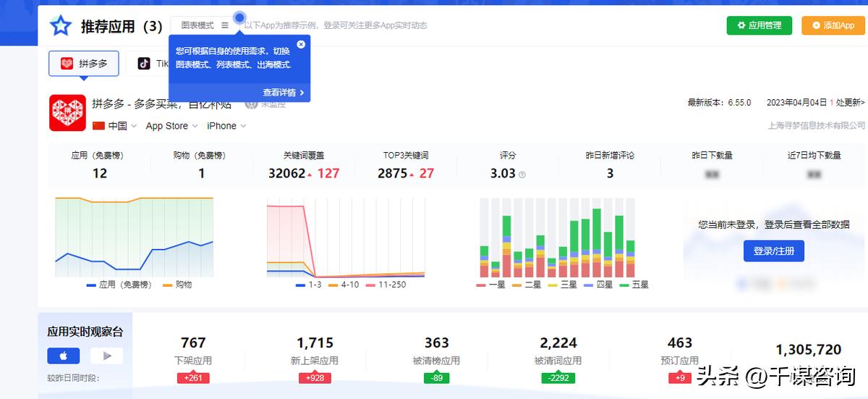Close the blue tooltip popup
868x399 pixels.
(301, 44)
